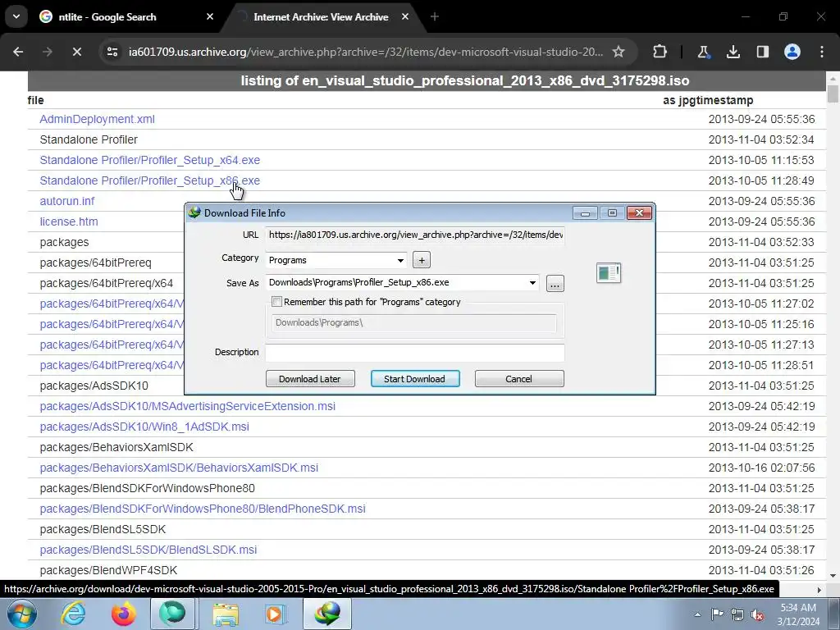Open the Profiler_Setup_x86.exe link
The height and width of the screenshot is (630, 840).
click(x=150, y=180)
